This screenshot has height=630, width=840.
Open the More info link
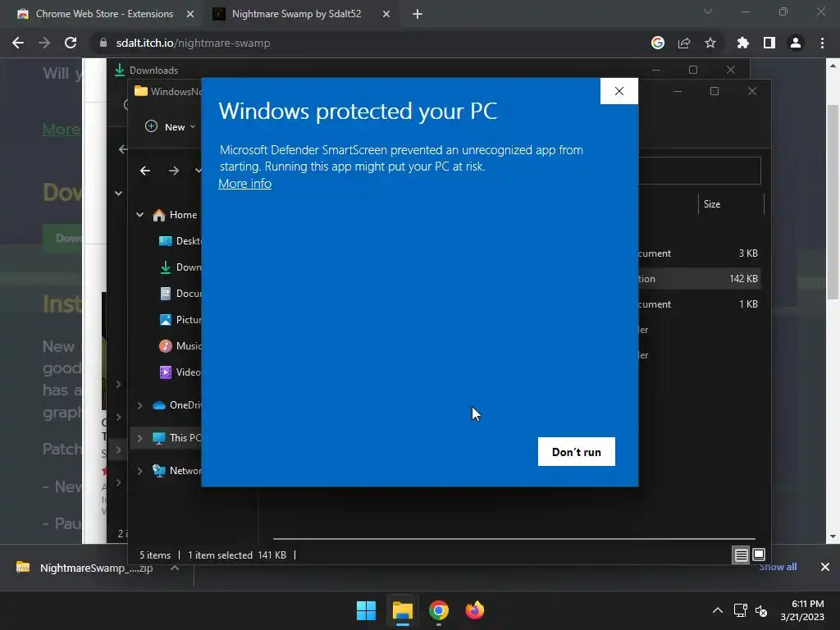pyautogui.click(x=244, y=183)
